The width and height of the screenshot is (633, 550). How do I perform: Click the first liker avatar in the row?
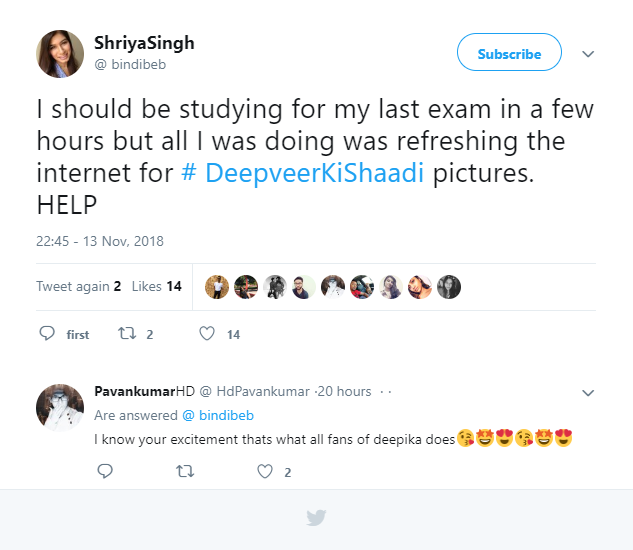pos(218,286)
